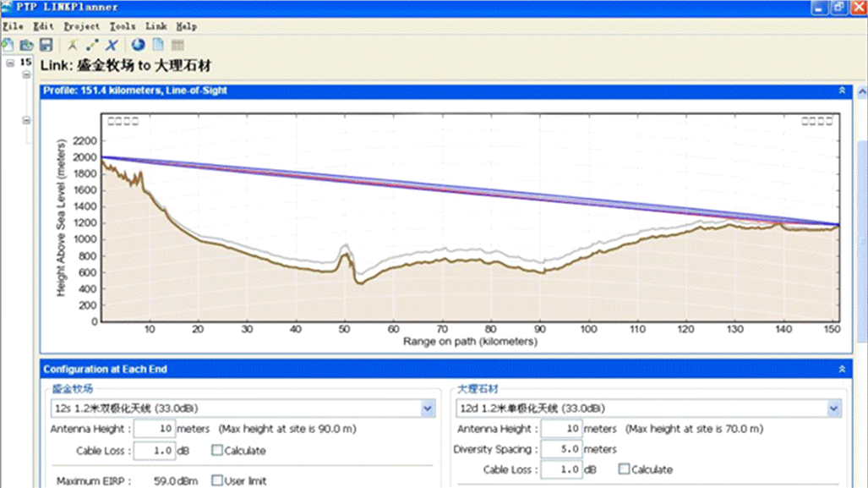868x488 pixels.
Task: Open the Tools menu
Action: (123, 26)
